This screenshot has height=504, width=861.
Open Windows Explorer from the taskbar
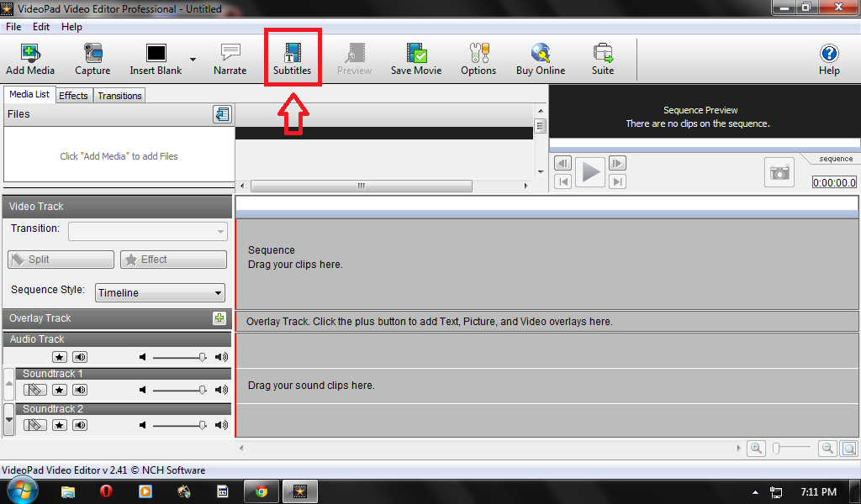click(x=67, y=491)
